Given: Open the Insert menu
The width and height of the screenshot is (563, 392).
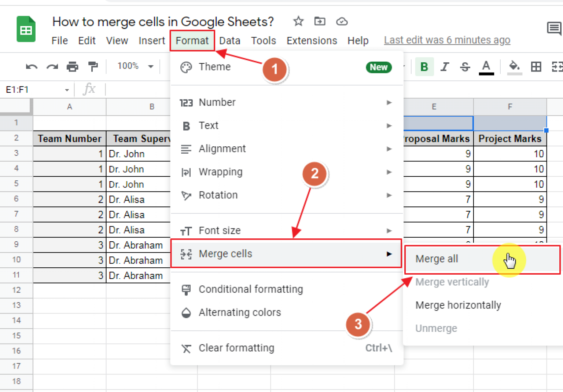Looking at the screenshot, I should coord(152,41).
